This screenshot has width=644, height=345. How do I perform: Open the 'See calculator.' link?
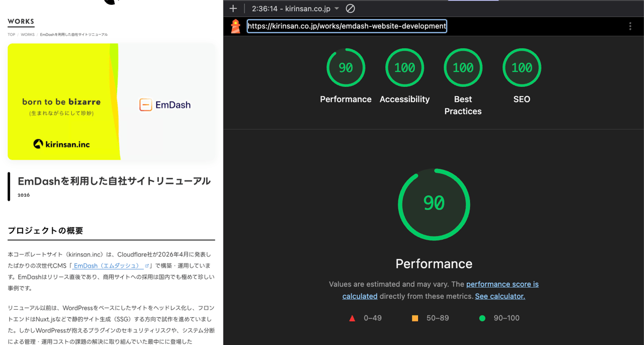(500, 296)
